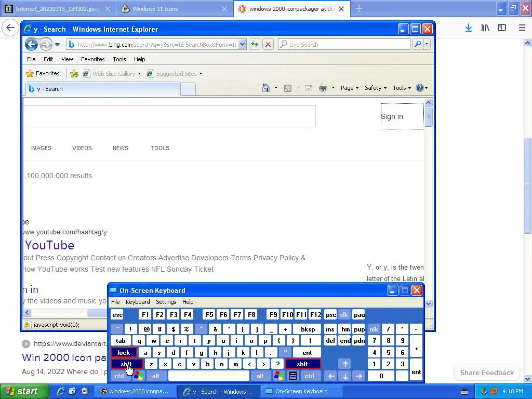Click the Read Mail envelope icon

point(309,88)
